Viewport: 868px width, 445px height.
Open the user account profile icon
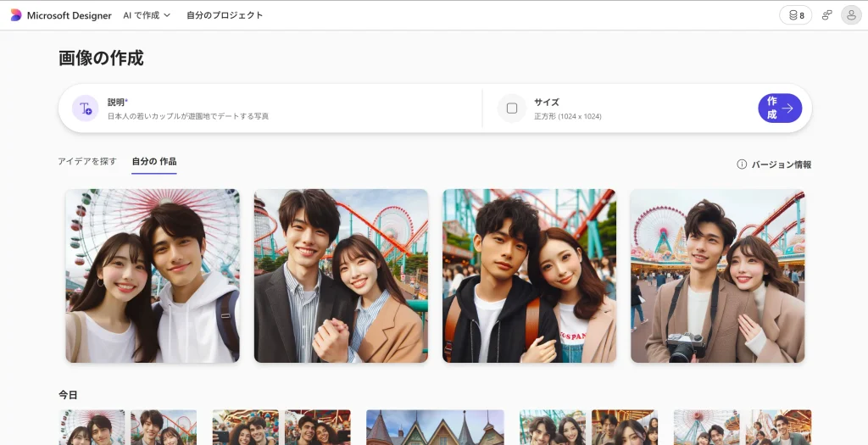tap(850, 15)
